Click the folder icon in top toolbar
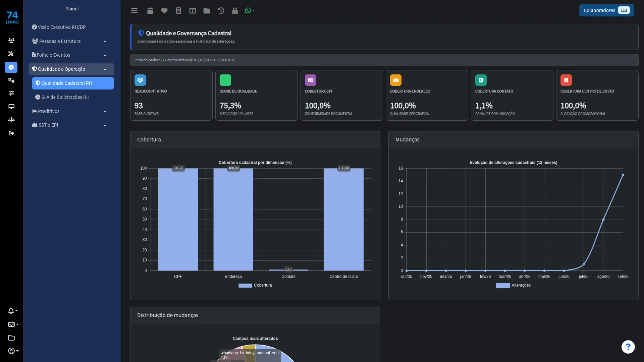 click(207, 11)
